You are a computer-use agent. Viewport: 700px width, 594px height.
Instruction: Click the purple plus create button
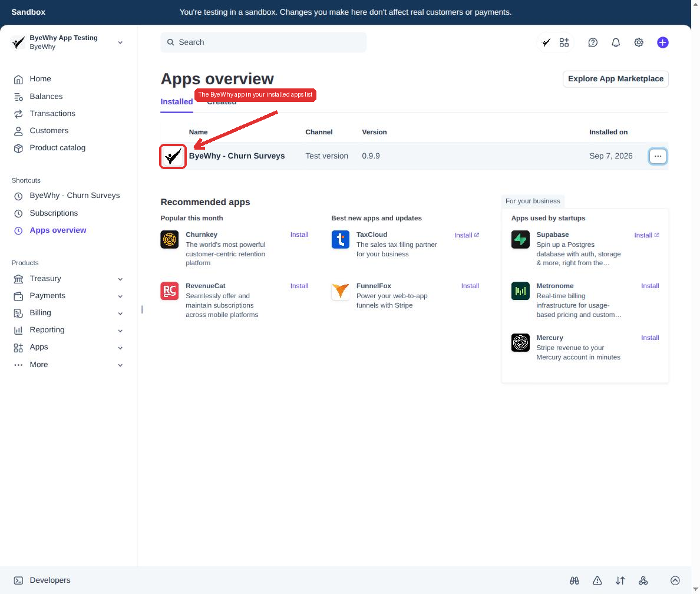662,42
